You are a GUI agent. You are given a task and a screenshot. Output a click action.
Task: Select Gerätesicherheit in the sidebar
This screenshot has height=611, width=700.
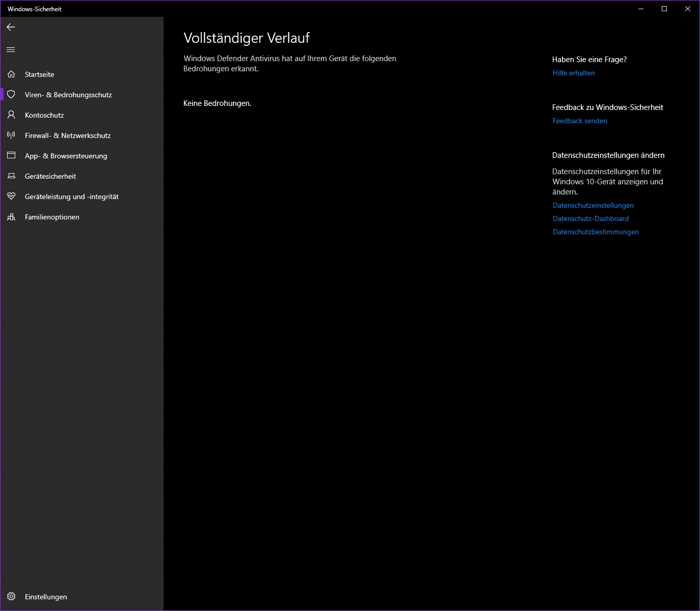pos(82,176)
